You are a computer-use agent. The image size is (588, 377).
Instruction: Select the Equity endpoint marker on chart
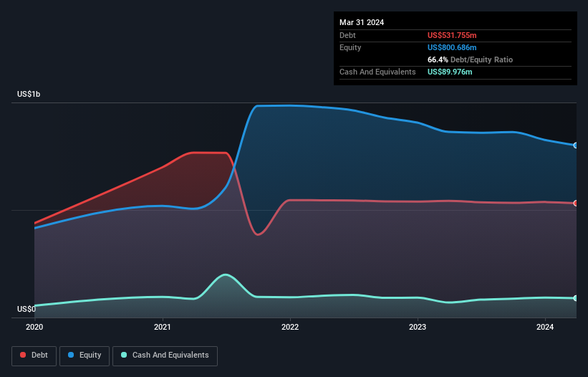[576, 145]
